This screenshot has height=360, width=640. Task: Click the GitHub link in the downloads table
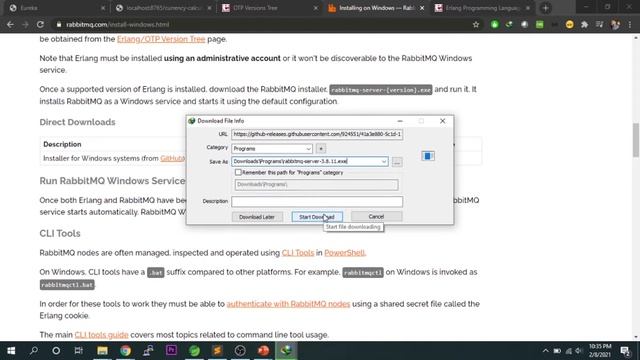173,158
